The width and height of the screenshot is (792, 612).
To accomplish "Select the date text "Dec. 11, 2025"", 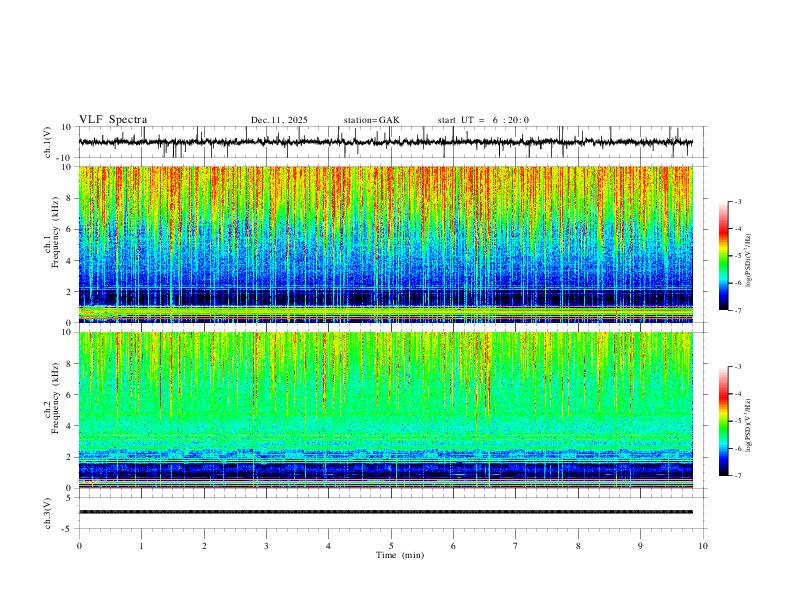I will point(279,120).
